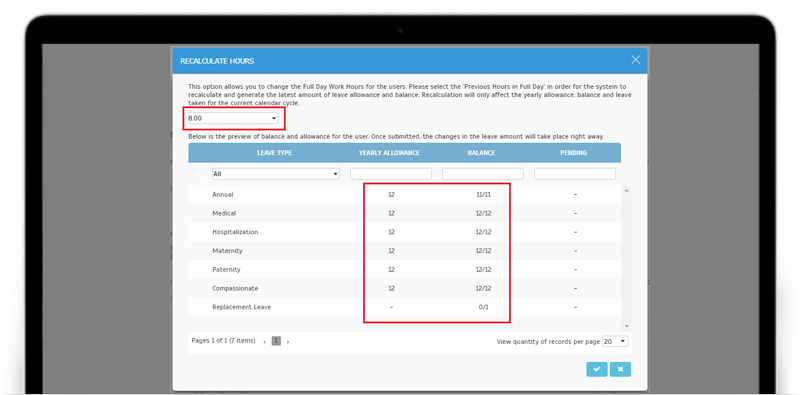Screen dimensions: 800x395
Task: Click the table scrollbar down arrow
Action: pyautogui.click(x=626, y=326)
